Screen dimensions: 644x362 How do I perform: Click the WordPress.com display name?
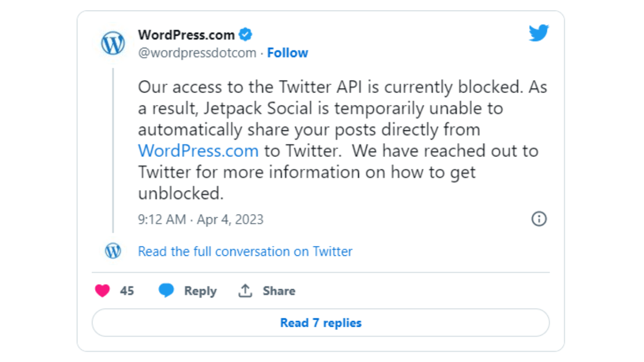pyautogui.click(x=187, y=35)
